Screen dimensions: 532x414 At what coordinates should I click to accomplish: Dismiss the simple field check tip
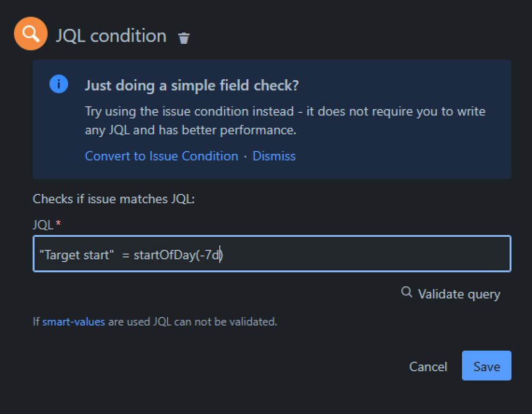tap(274, 156)
